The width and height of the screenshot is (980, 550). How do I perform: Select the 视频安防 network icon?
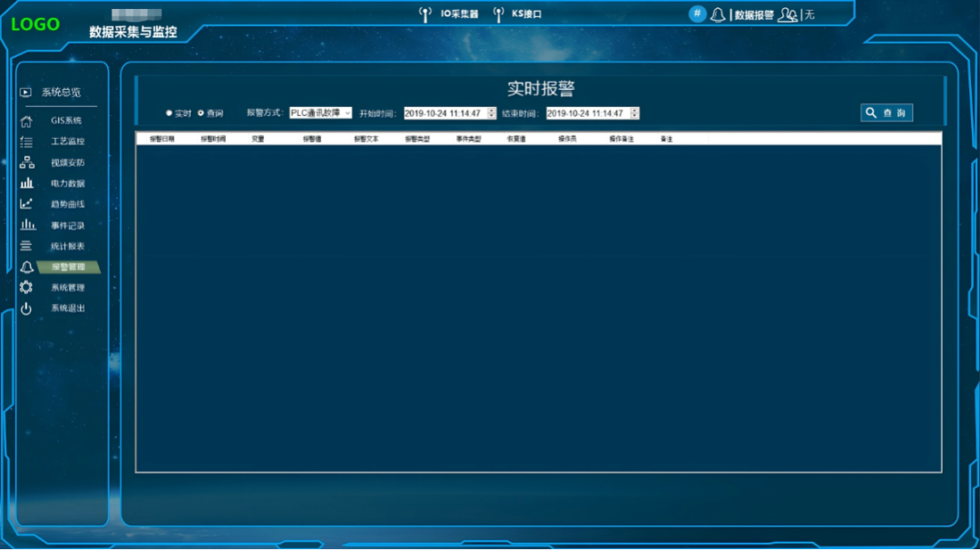click(26, 162)
